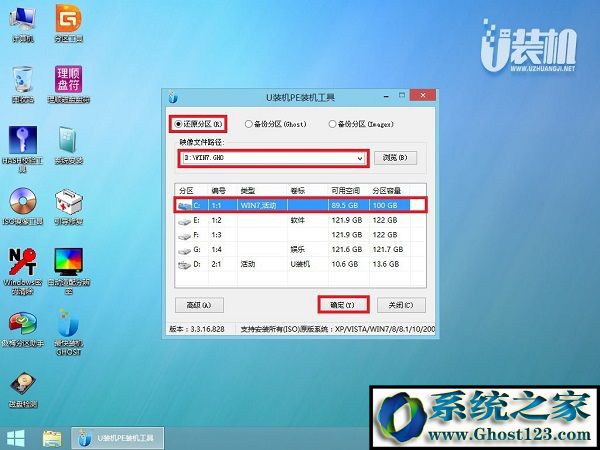Click the 卷标 column header
Image resolution: width=600 pixels, height=450 pixels.
click(308, 191)
